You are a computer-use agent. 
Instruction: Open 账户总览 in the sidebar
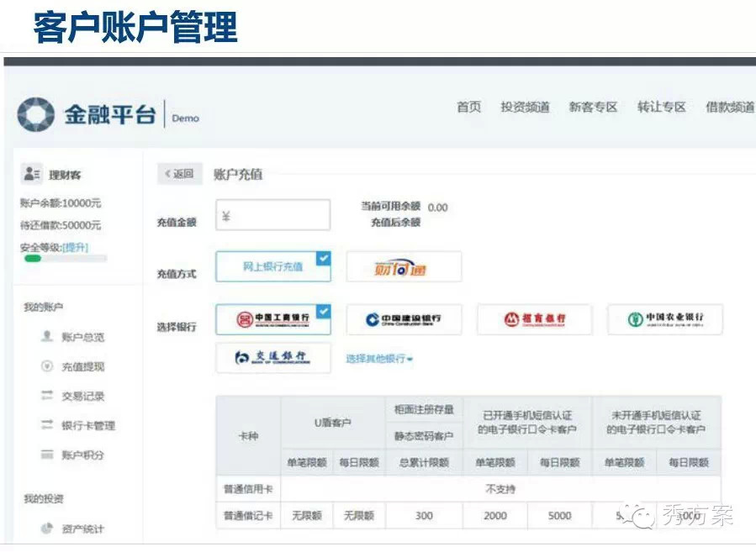[82, 337]
